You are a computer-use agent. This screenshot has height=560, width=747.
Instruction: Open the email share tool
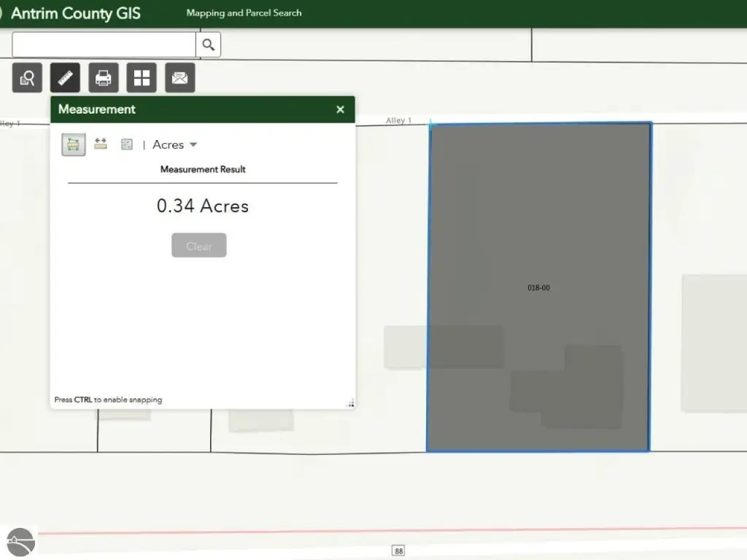coord(179,77)
